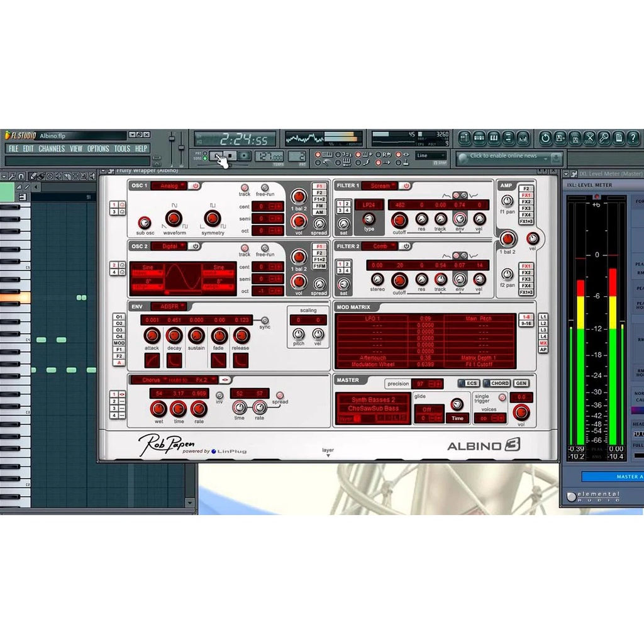Viewport: 644px width, 644px height.
Task: Click the FL Studio help question-mark icon
Action: click(633, 138)
